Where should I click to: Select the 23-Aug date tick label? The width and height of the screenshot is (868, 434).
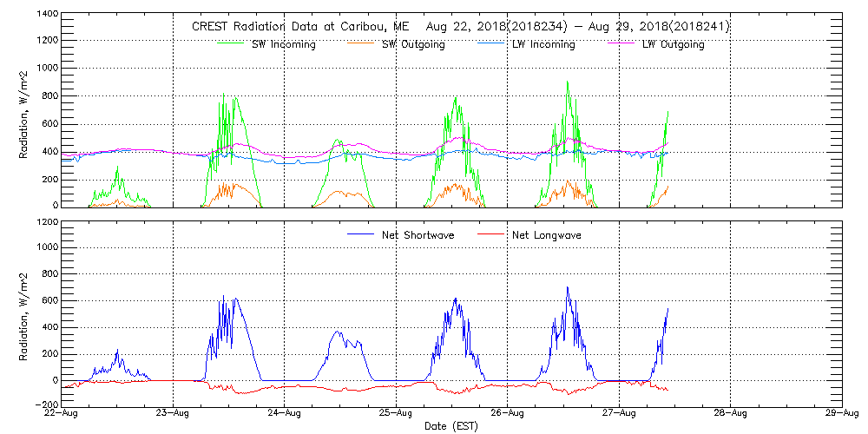coord(174,414)
